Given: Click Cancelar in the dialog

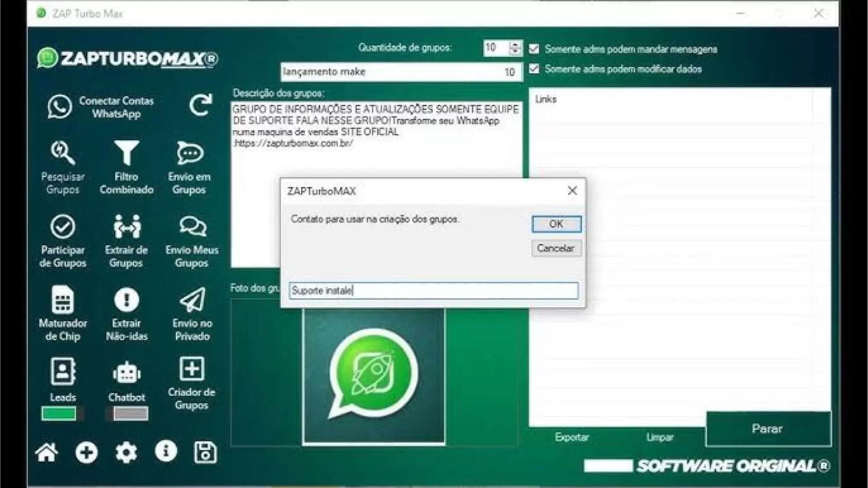Looking at the screenshot, I should pyautogui.click(x=556, y=248).
